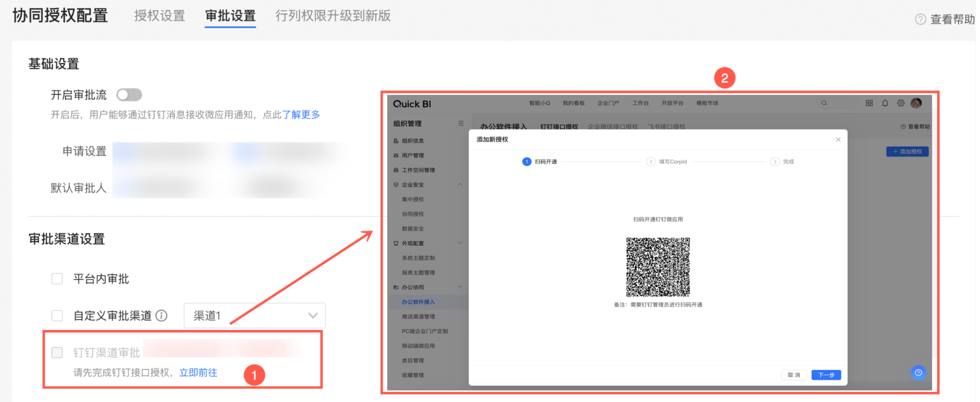This screenshot has width=980, height=402.
Task: Click the 用户管理 sidebar icon
Action: (x=396, y=156)
